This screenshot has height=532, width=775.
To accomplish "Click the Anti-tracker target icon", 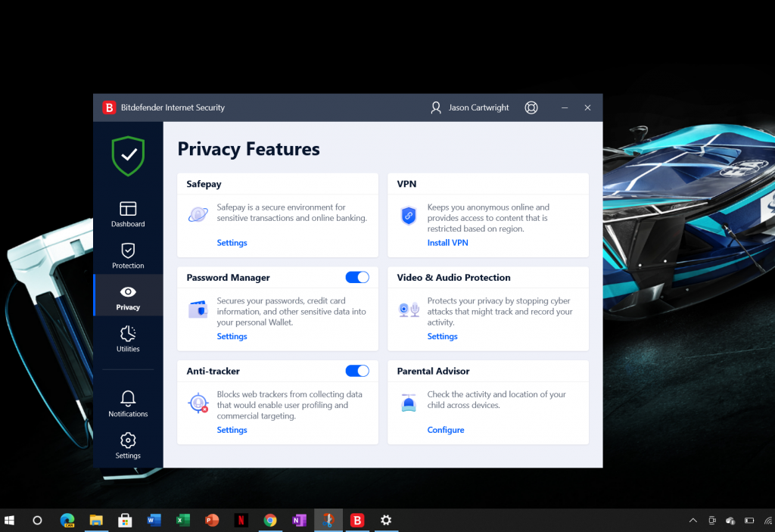I will 198,403.
